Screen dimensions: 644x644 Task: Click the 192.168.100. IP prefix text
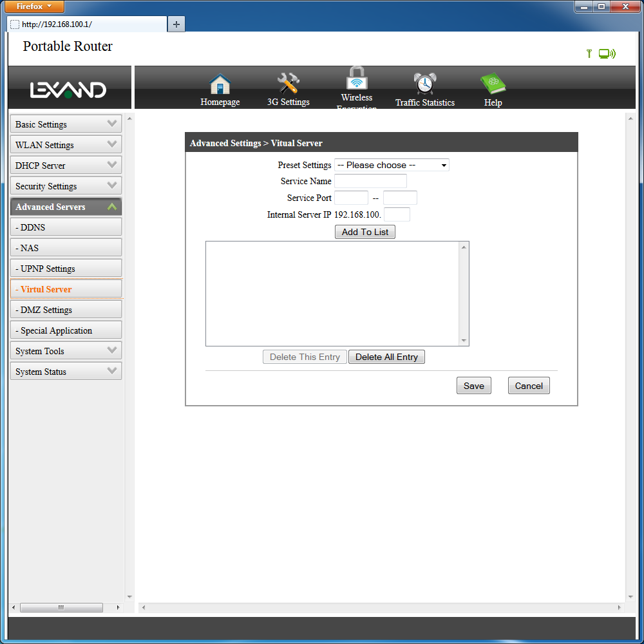(x=357, y=214)
